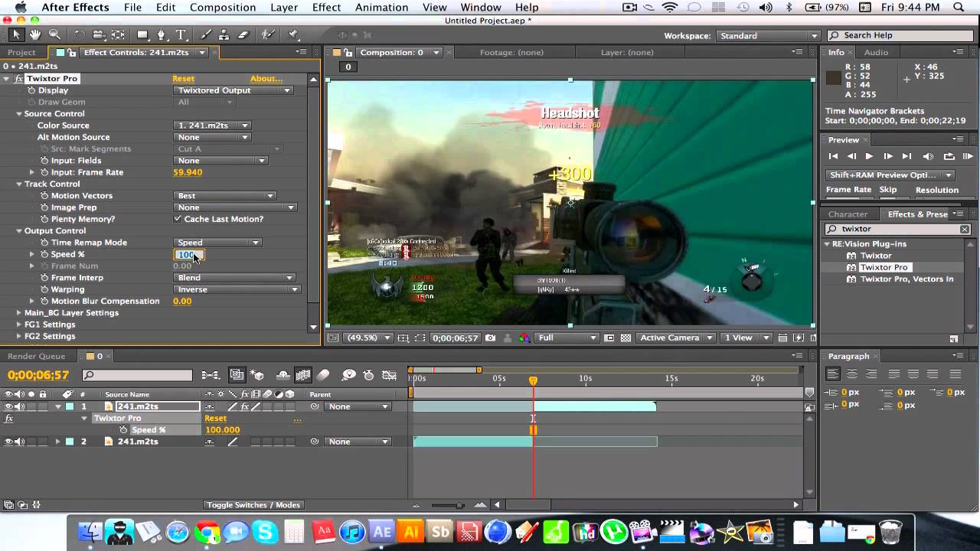Click the Brainstorm lightbulb icon
The height and width of the screenshot is (551, 980).
349,375
